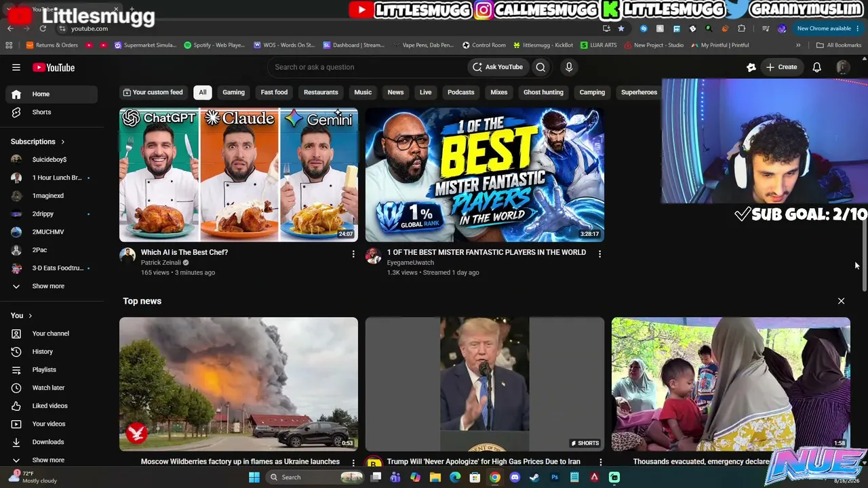Open Watch later in the sidebar

coord(49,388)
